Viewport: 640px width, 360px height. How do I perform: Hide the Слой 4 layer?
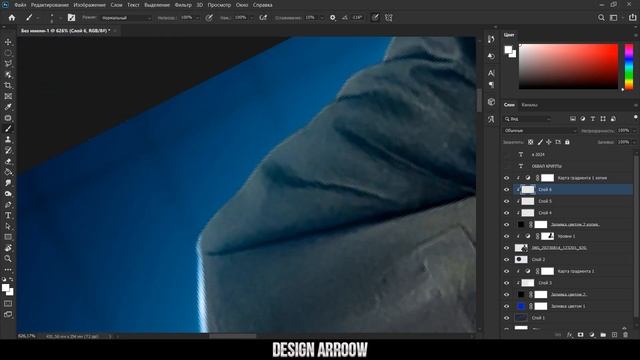[507, 213]
